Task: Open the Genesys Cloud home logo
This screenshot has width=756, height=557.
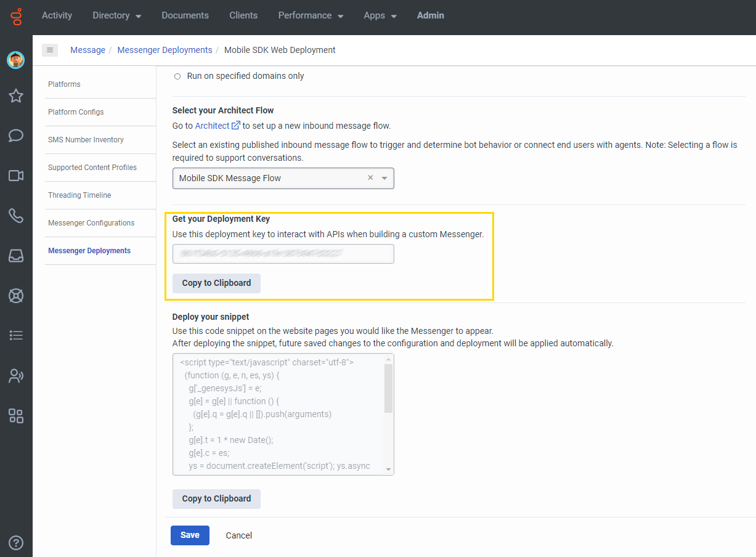Action: pyautogui.click(x=16, y=17)
